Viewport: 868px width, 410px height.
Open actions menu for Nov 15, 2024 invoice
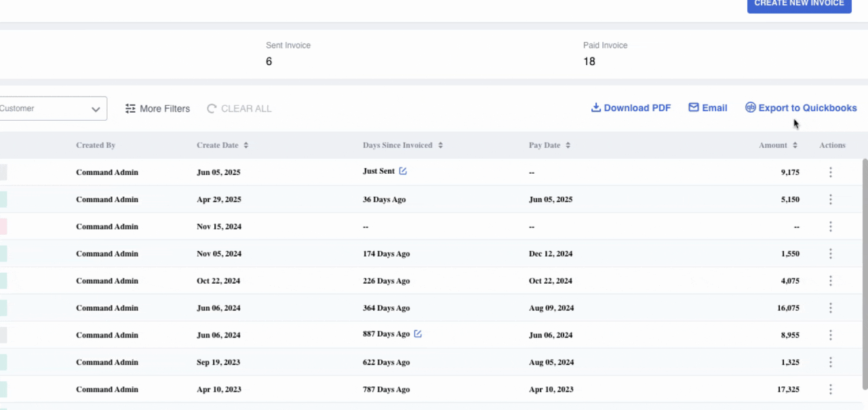point(831,227)
